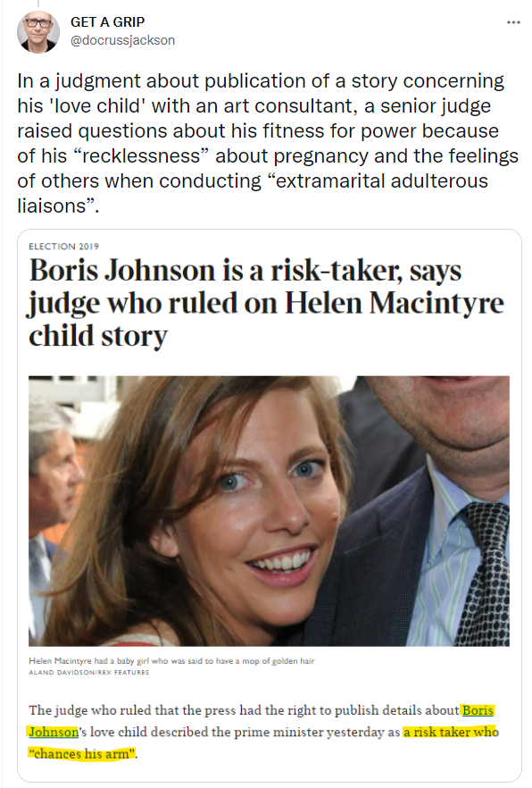Click "child story" line of the headline
The height and width of the screenshot is (788, 532).
(98, 336)
